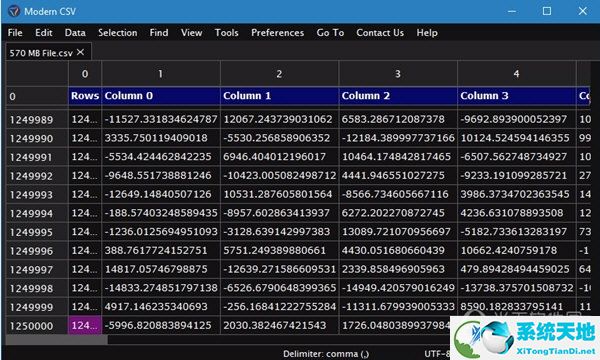Select column header 4
This screenshot has width=600, height=360.
[517, 74]
